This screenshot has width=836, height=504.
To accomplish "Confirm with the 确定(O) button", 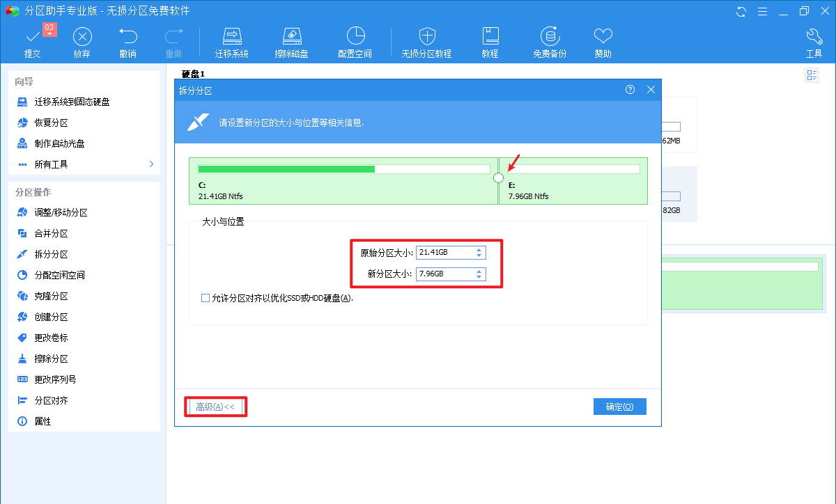I will 620,407.
